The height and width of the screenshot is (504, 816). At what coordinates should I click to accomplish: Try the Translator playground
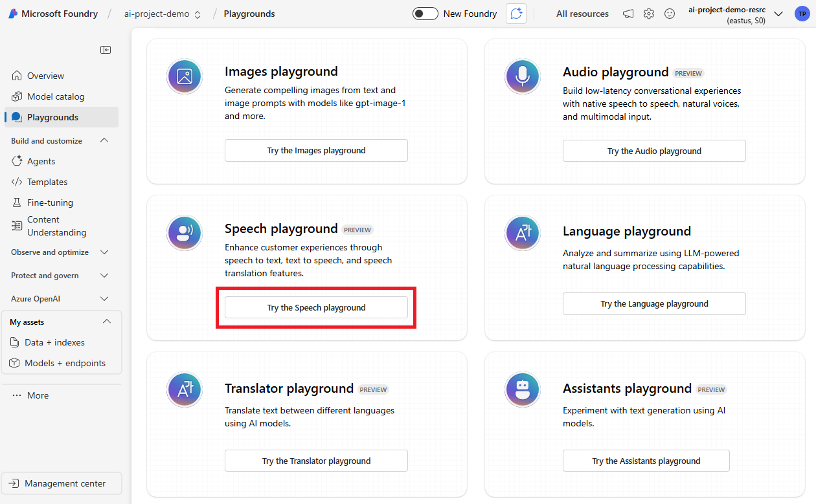click(x=316, y=461)
